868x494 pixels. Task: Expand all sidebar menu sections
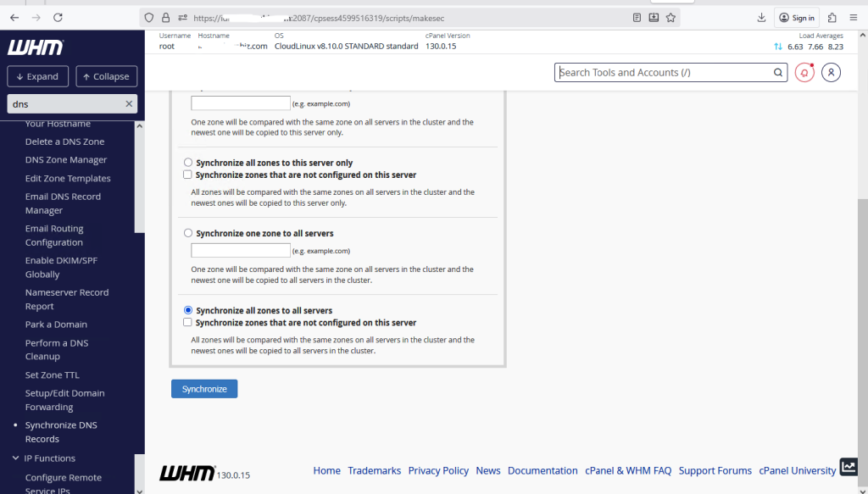pyautogui.click(x=37, y=76)
